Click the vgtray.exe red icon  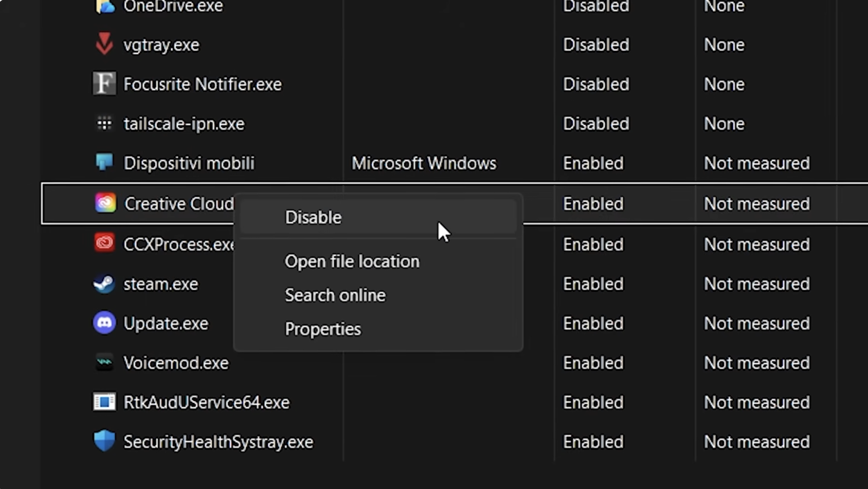[104, 44]
